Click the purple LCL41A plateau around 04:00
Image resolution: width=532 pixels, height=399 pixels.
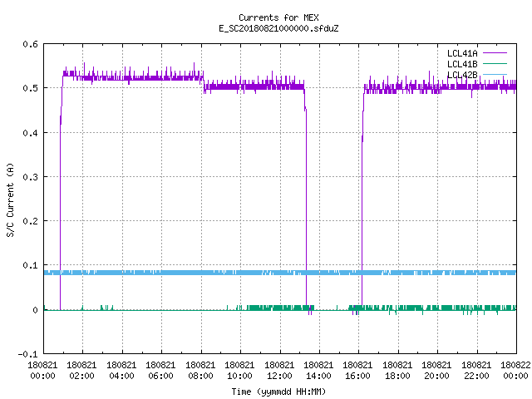[x=122, y=77]
